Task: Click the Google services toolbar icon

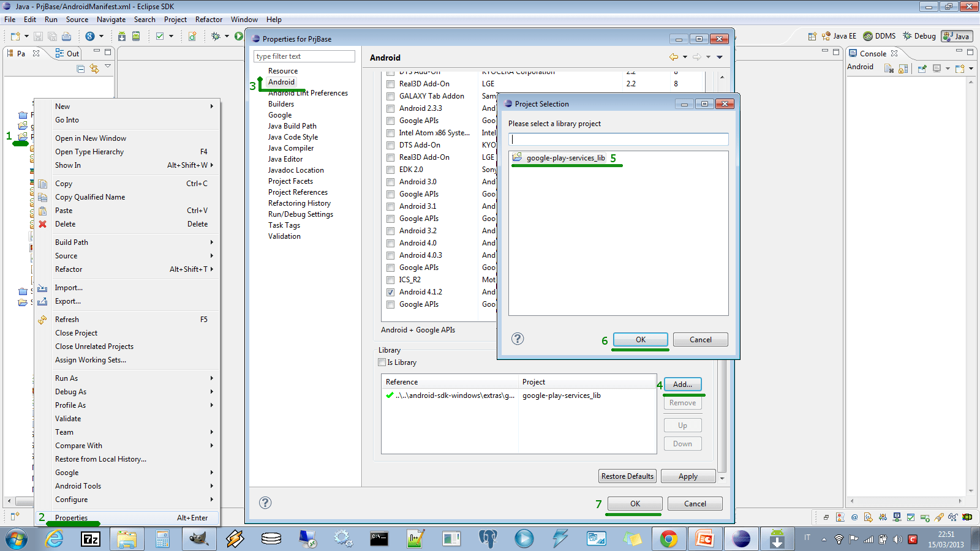Action: pyautogui.click(x=90, y=37)
